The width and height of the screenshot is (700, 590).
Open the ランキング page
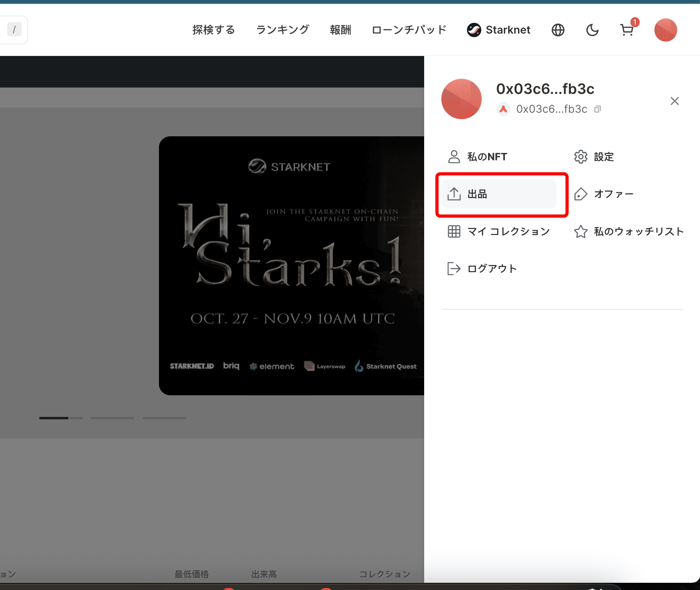pyautogui.click(x=283, y=30)
